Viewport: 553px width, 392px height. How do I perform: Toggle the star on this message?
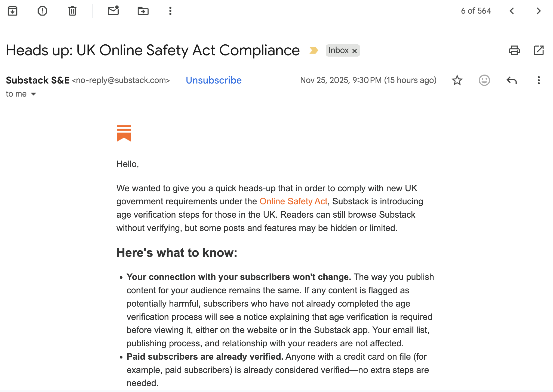coord(457,80)
